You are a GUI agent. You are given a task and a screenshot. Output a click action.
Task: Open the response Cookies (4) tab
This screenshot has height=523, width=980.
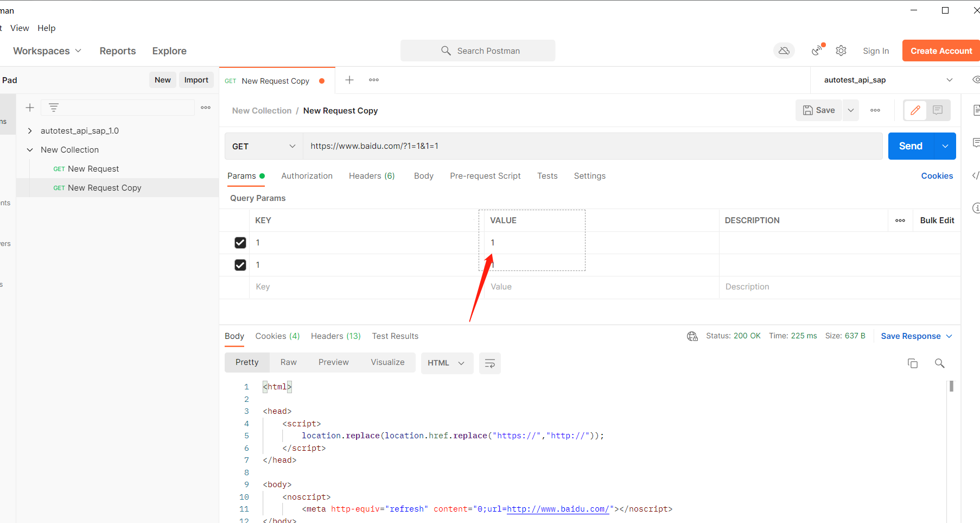click(x=277, y=336)
